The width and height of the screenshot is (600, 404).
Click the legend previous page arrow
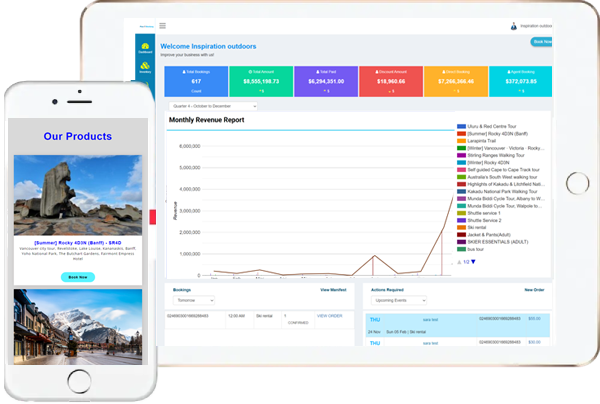(459, 262)
